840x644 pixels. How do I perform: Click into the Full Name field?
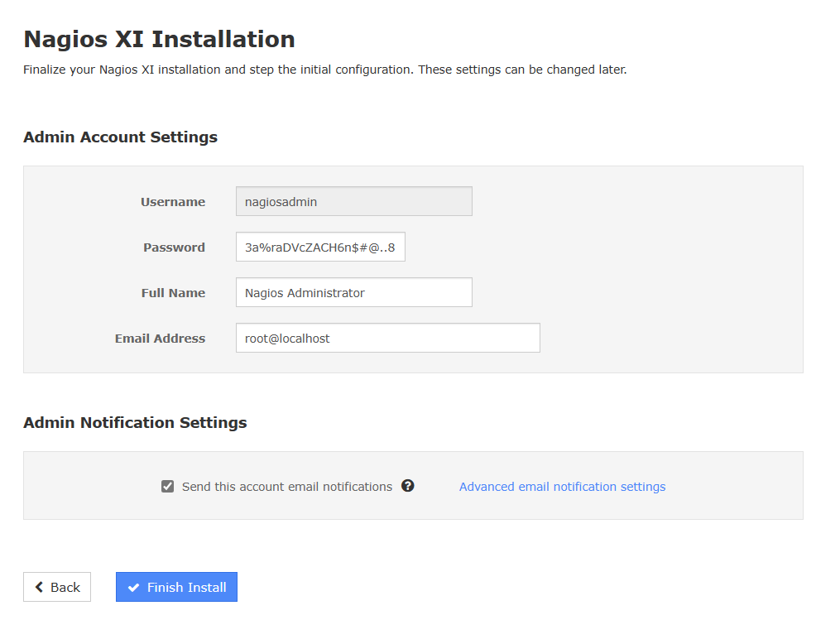tap(353, 292)
